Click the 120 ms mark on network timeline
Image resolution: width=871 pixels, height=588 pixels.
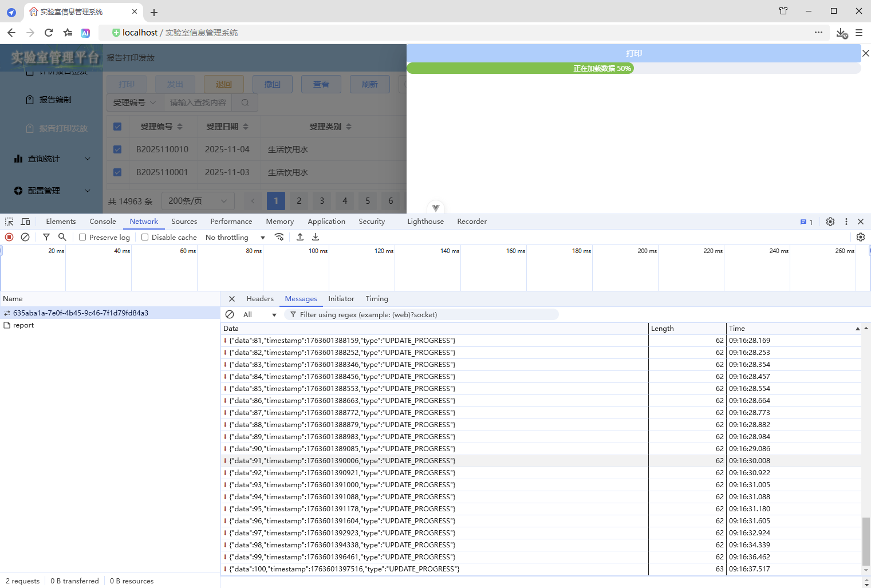pyautogui.click(x=384, y=251)
